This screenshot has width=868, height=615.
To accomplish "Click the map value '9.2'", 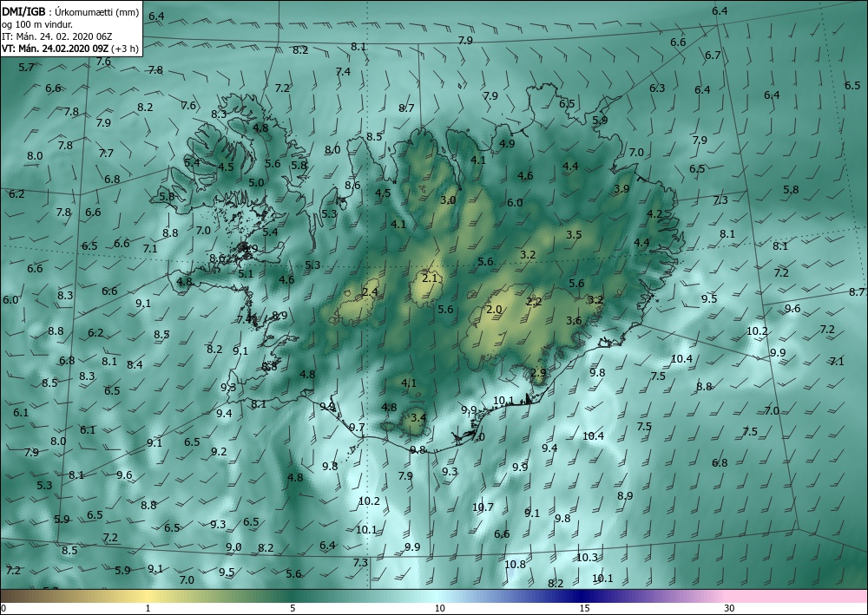I will pos(219,451).
